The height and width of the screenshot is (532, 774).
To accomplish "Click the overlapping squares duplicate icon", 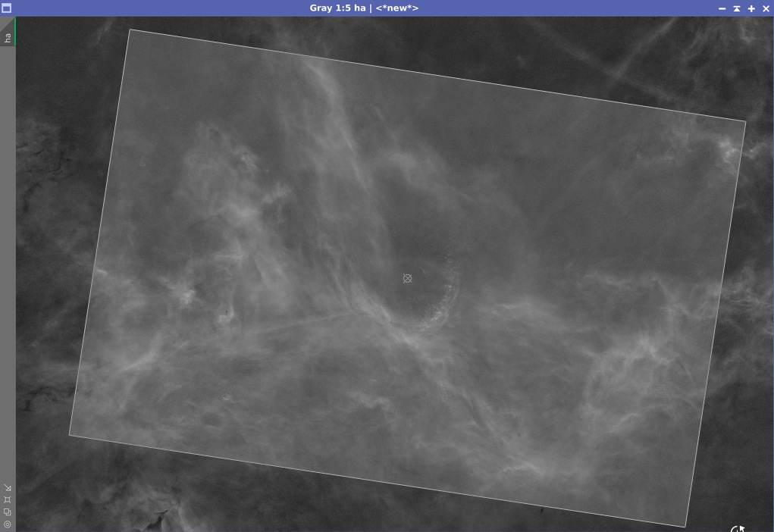I will click(x=8, y=512).
